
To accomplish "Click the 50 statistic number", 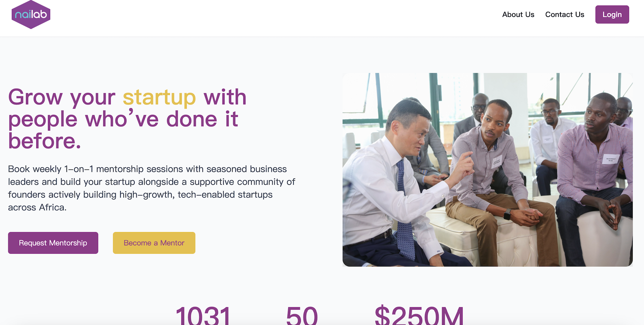I will pyautogui.click(x=302, y=315).
